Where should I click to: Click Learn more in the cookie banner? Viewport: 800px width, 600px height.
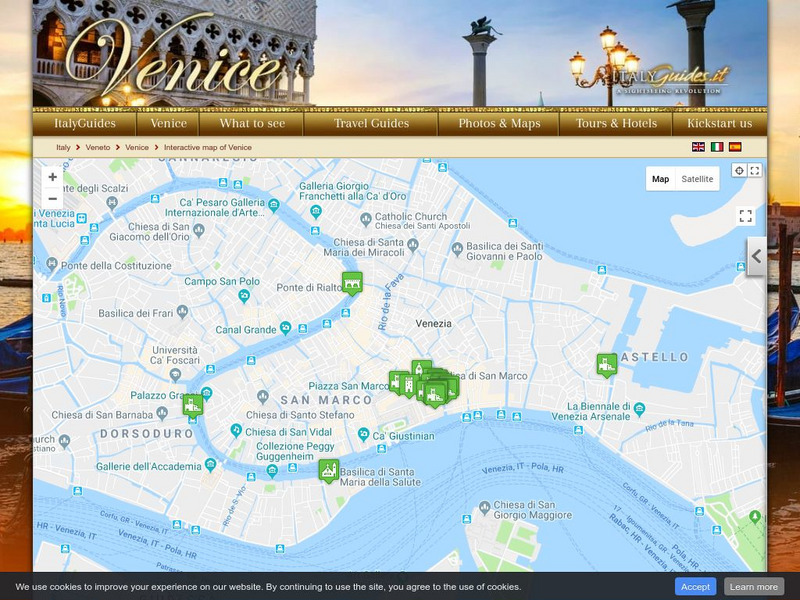[x=754, y=587]
